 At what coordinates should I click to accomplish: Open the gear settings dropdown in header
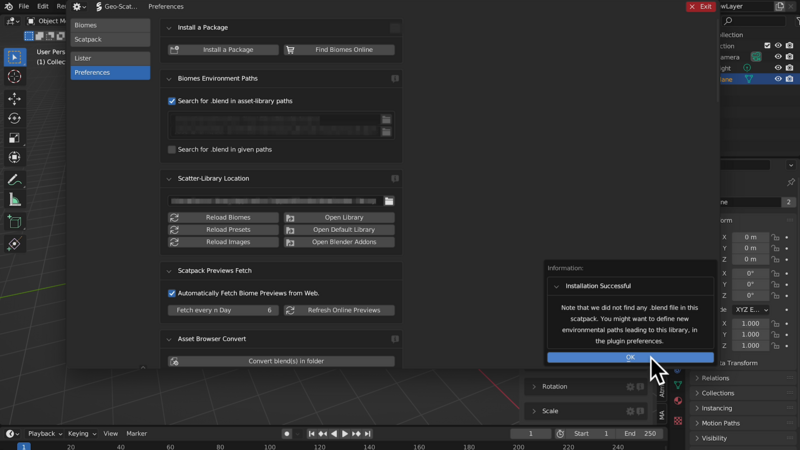[x=79, y=7]
